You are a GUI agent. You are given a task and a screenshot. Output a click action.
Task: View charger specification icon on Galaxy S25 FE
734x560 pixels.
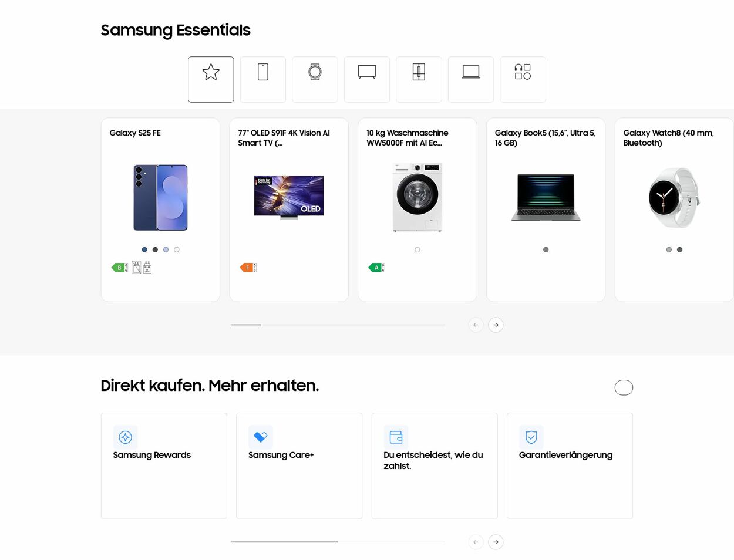pyautogui.click(x=147, y=268)
